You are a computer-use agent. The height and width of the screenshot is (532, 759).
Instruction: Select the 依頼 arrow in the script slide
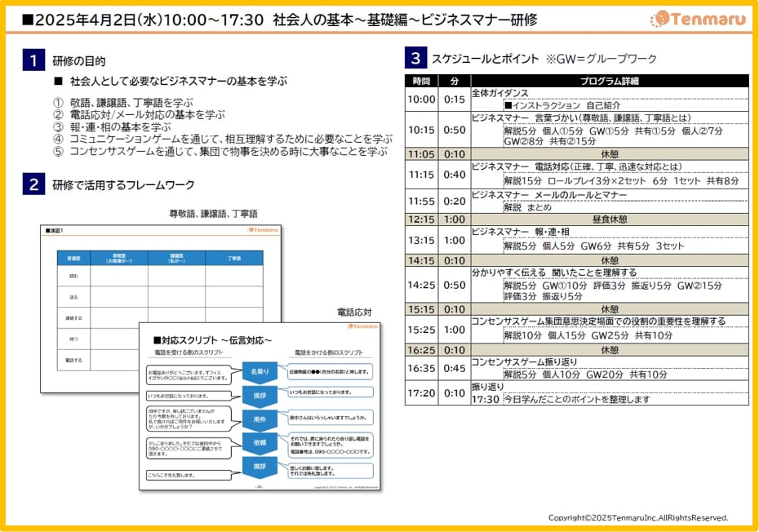260,442
